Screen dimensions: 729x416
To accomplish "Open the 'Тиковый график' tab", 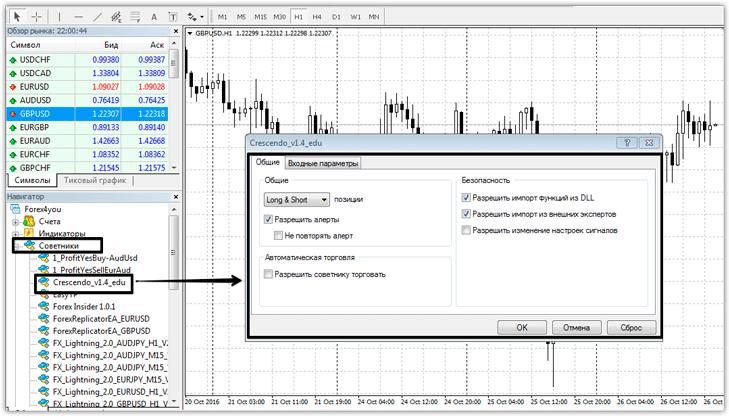I will point(95,180).
